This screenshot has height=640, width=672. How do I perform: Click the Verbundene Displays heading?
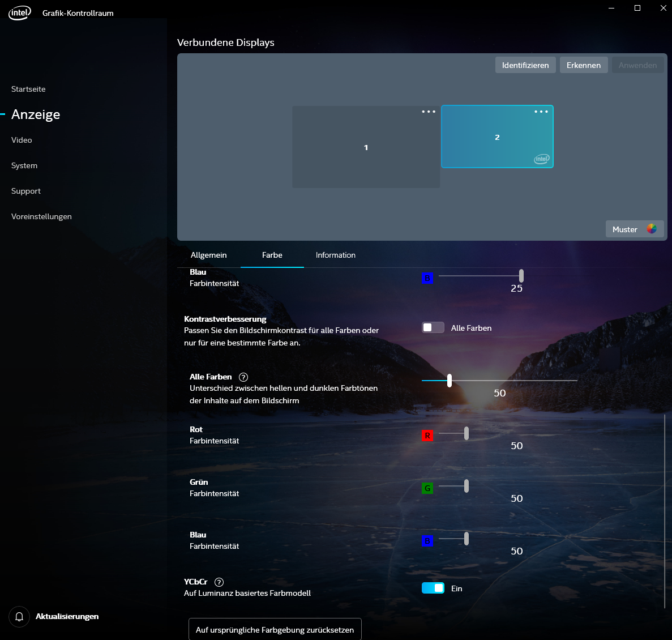(226, 42)
